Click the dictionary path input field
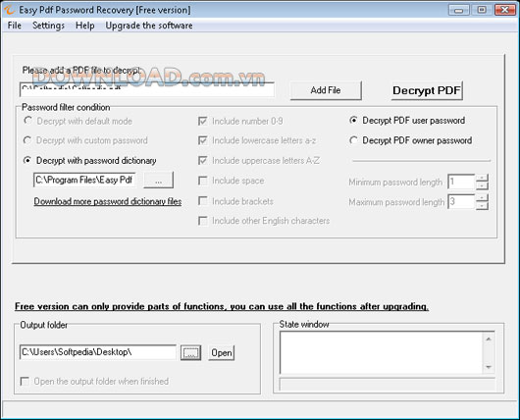The width and height of the screenshot is (520, 420). click(84, 180)
